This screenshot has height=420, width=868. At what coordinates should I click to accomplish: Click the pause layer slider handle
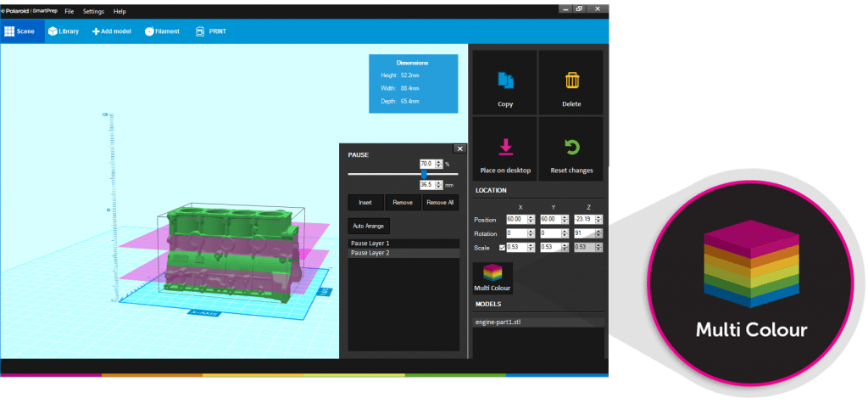point(424,174)
